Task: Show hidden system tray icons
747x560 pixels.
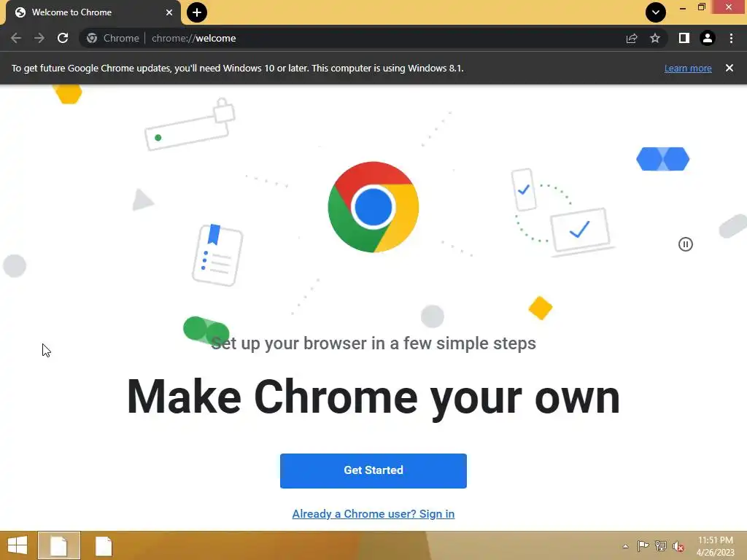Action: point(625,546)
